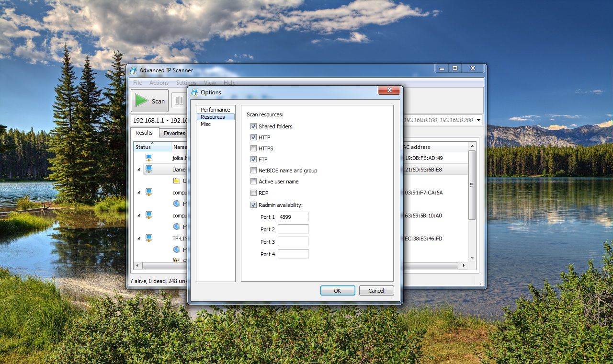Check the Active user name option
This screenshot has height=364, width=613.
tap(254, 182)
